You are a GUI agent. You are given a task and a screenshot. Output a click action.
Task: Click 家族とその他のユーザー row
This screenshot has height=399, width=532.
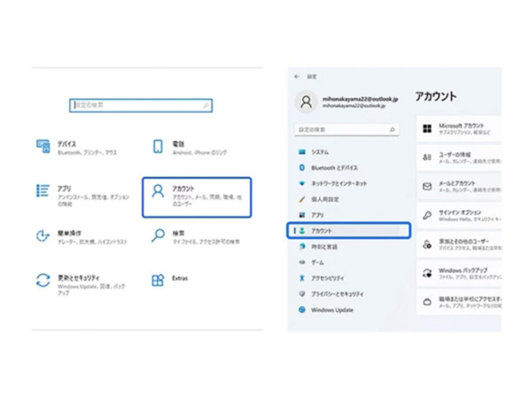459,244
